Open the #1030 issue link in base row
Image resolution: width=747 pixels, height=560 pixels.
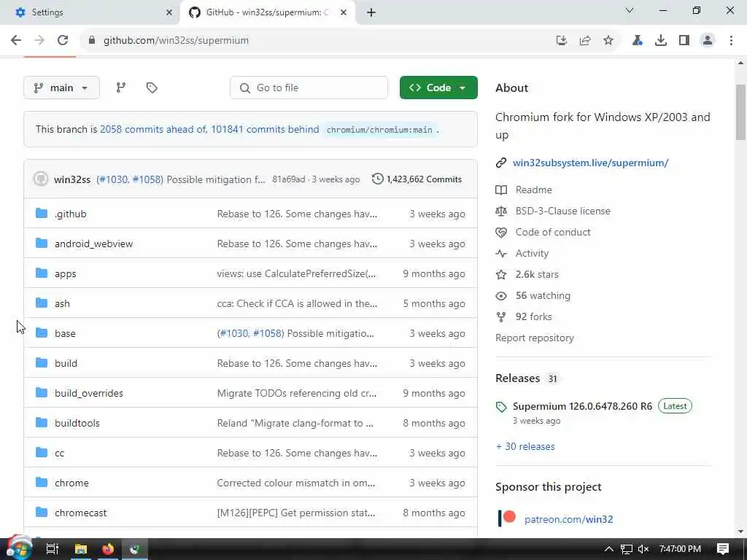point(233,333)
